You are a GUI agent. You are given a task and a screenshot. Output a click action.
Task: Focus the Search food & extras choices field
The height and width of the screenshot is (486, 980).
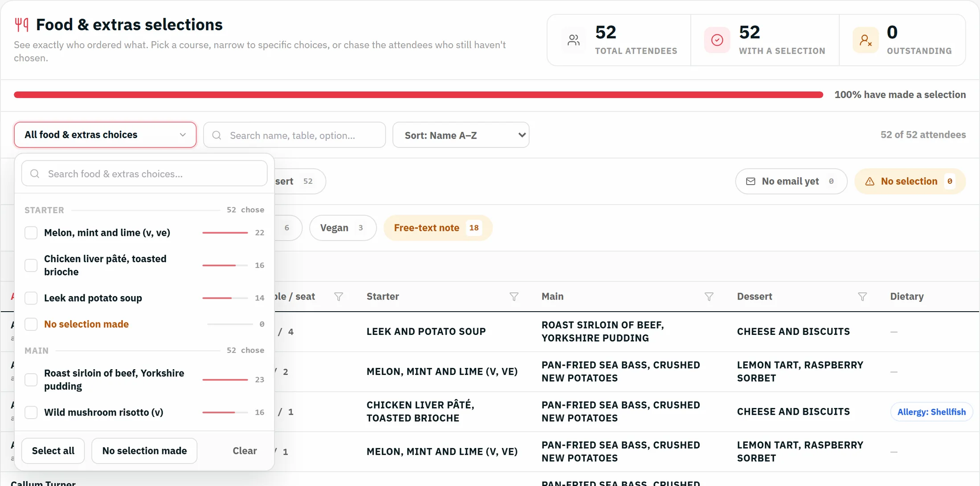[144, 174]
